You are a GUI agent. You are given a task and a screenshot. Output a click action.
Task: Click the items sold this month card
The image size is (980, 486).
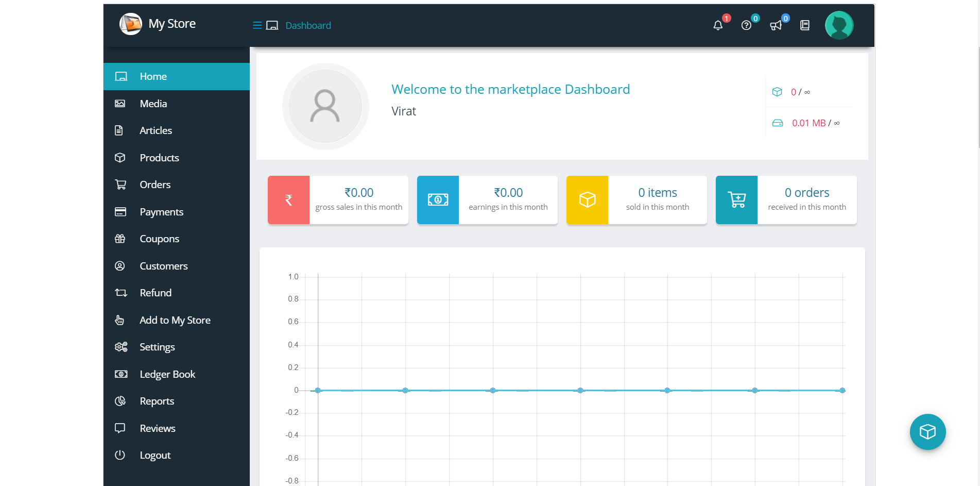tap(637, 200)
